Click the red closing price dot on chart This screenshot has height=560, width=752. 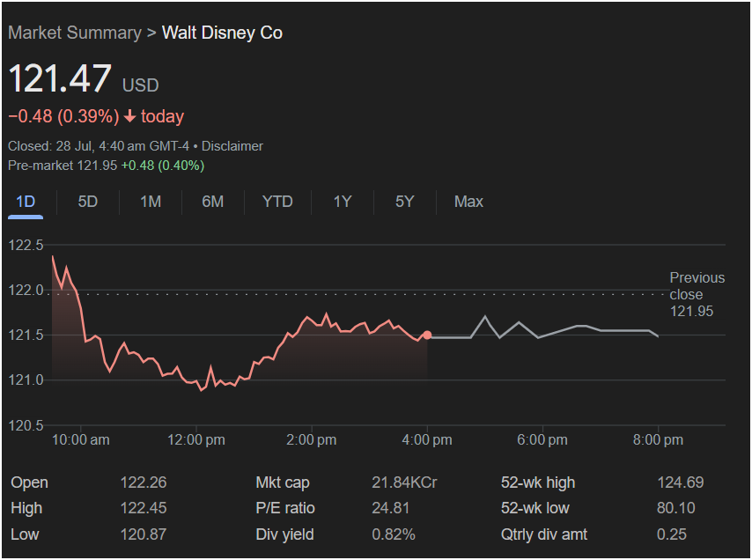[427, 335]
